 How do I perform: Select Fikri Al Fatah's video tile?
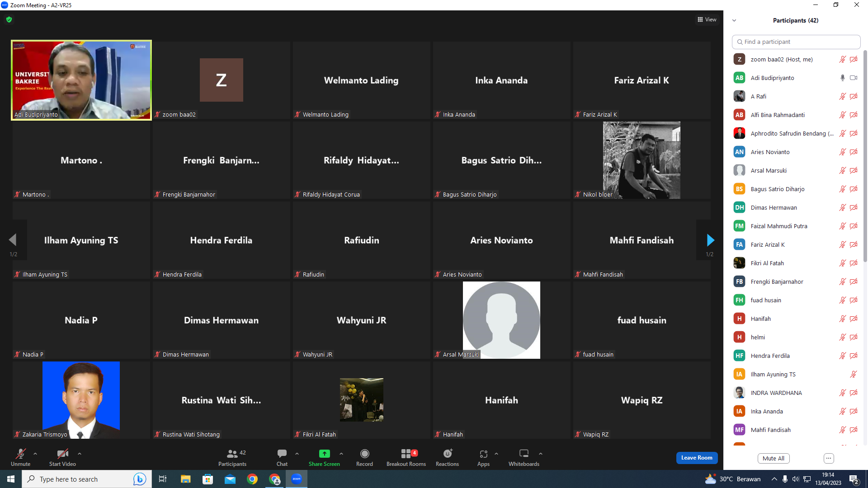point(362,400)
